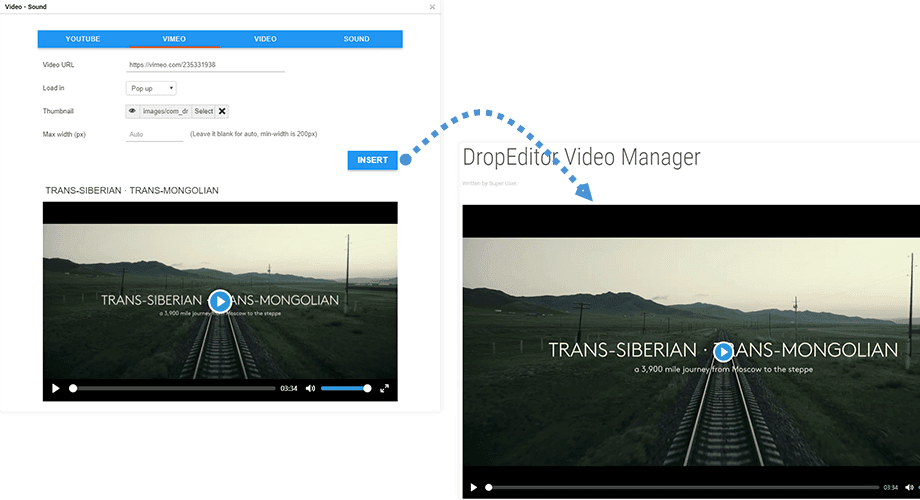The height and width of the screenshot is (500, 920).
Task: Click Select button for thumbnail
Action: [x=203, y=112]
